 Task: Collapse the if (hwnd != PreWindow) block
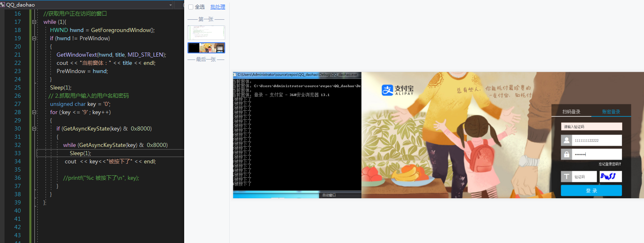pyautogui.click(x=34, y=38)
